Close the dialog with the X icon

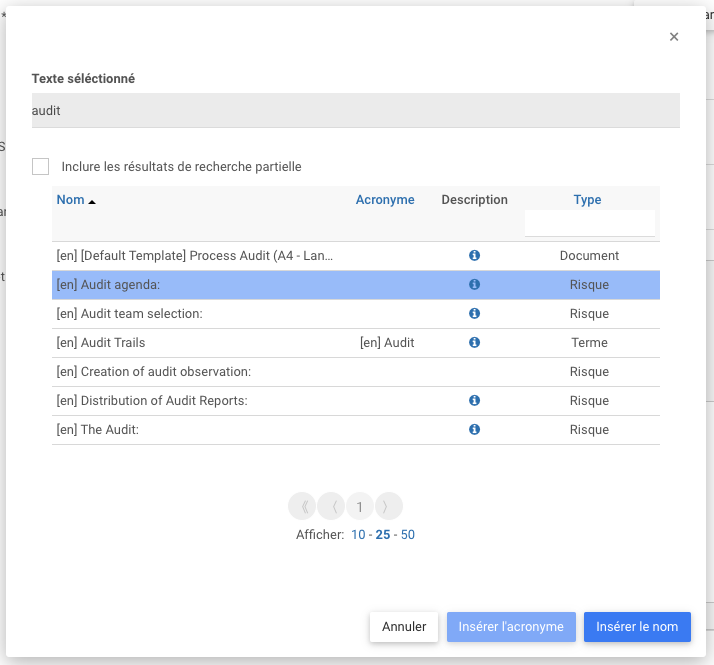pyautogui.click(x=674, y=37)
